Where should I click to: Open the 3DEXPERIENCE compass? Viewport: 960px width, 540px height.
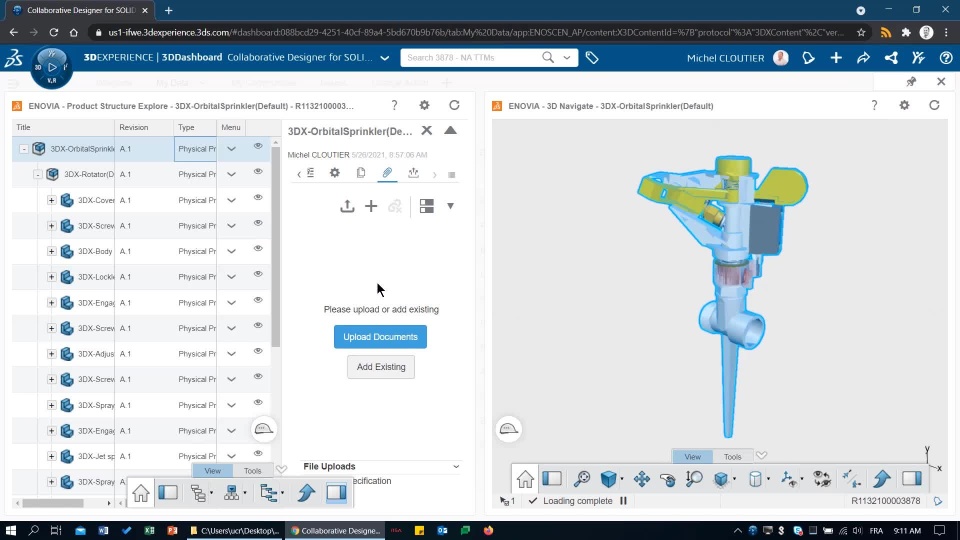pos(52,67)
